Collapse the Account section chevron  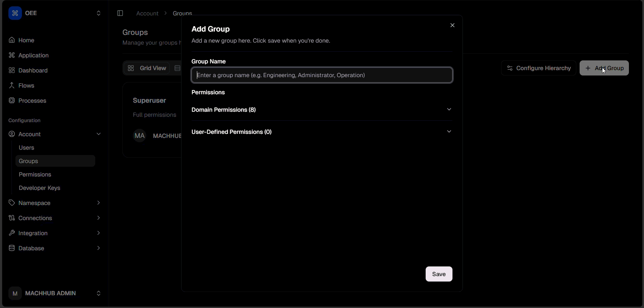99,134
